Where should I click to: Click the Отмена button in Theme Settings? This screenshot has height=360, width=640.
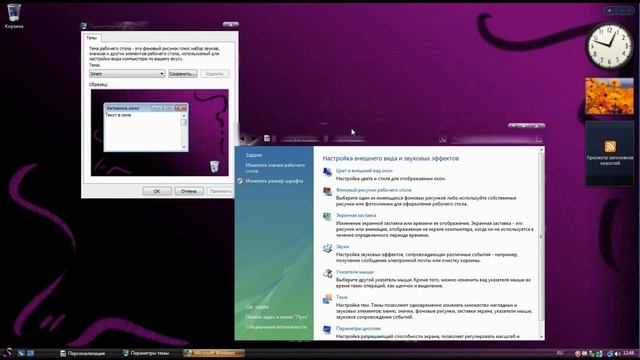[x=189, y=191]
